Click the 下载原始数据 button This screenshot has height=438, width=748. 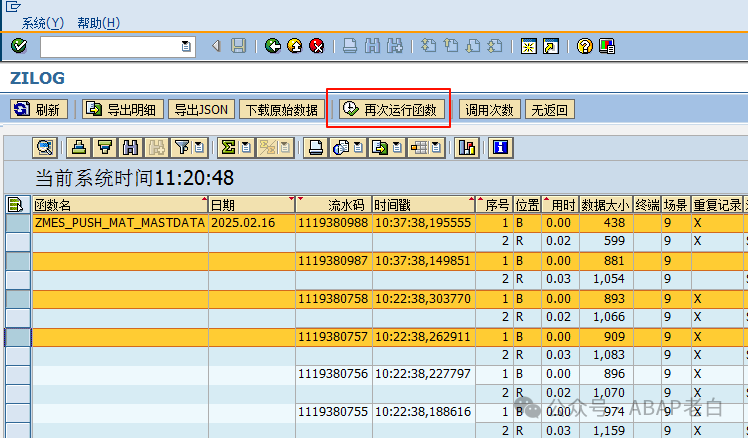click(281, 109)
